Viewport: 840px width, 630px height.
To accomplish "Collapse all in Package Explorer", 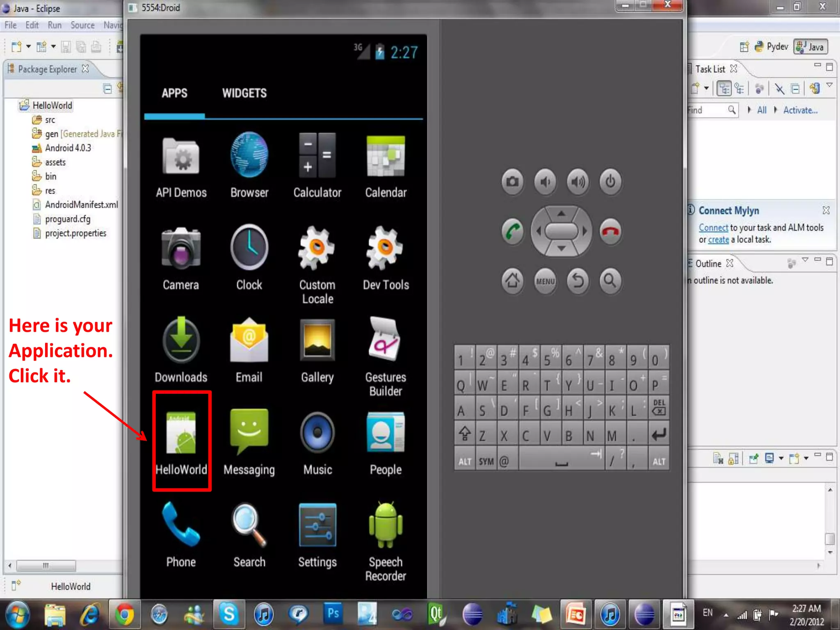I will click(107, 89).
